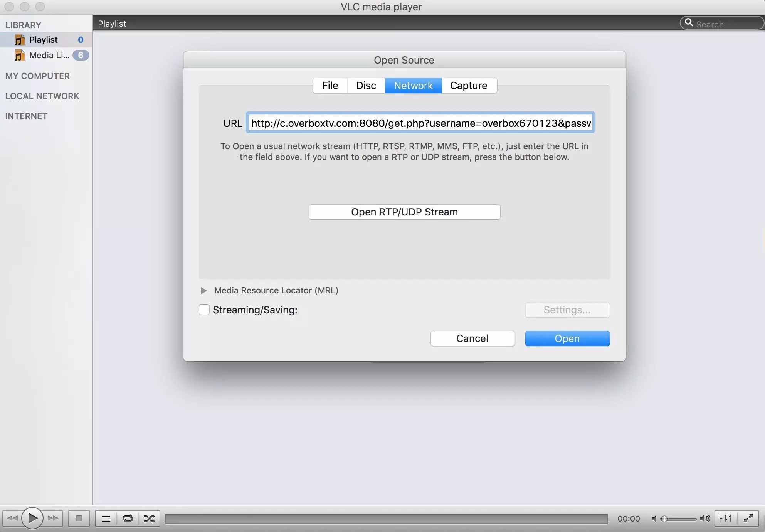Switch to the Capture tab

469,85
